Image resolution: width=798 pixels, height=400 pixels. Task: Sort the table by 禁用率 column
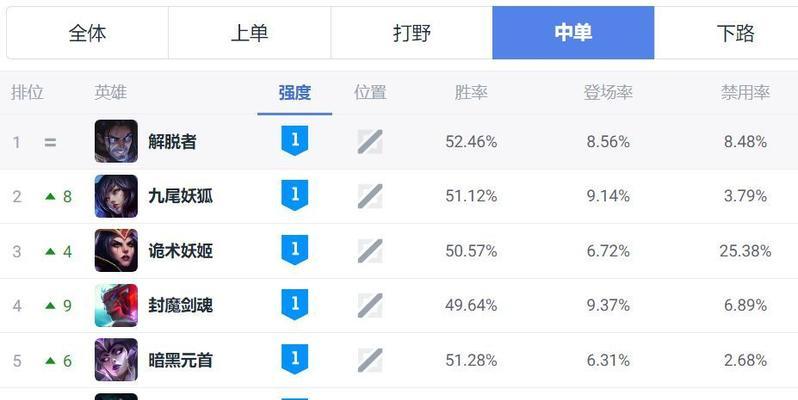(745, 93)
